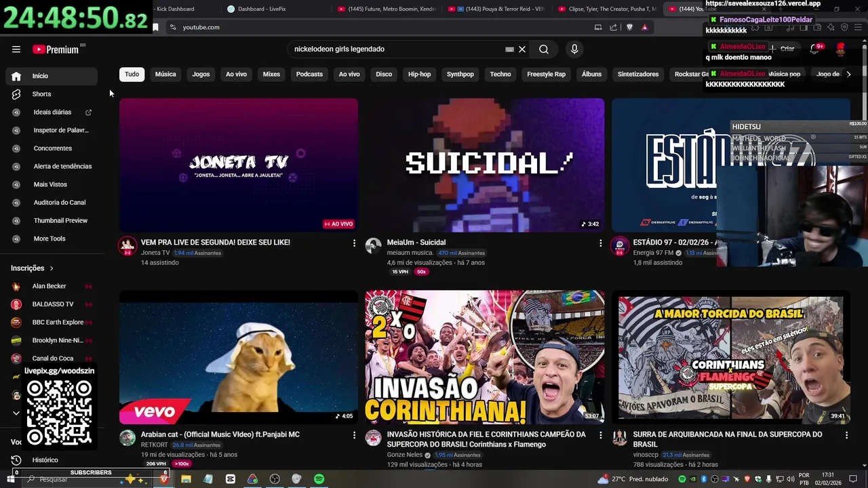Open Arabian cat video thumbnail
868x488 pixels.
point(239,357)
